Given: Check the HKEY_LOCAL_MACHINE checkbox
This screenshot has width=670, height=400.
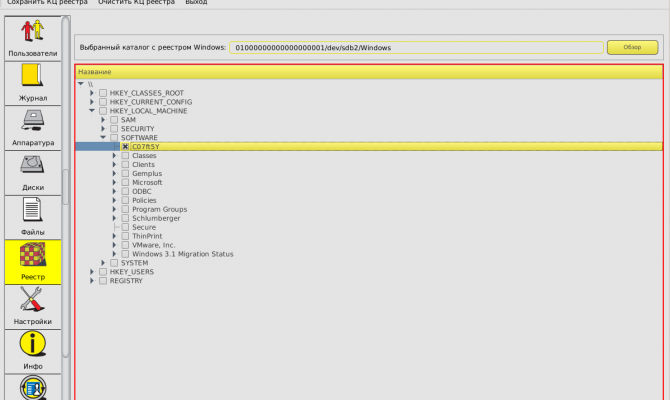Looking at the screenshot, I should 103,111.
